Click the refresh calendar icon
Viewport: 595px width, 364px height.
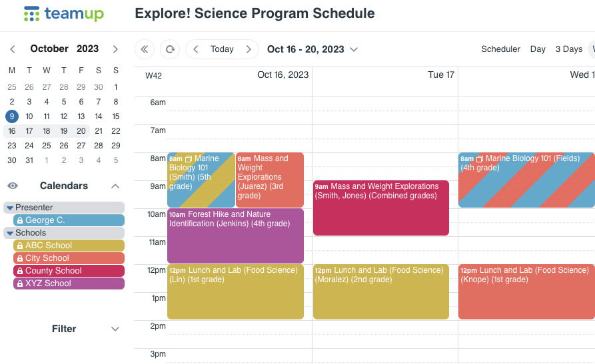click(x=170, y=49)
